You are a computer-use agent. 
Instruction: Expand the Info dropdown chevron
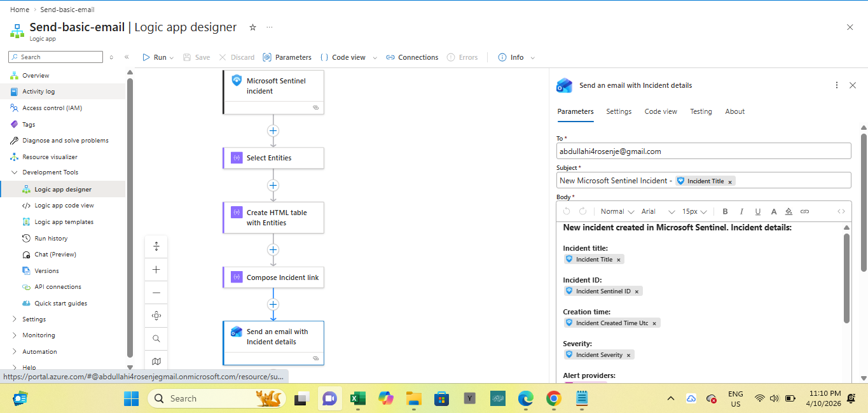(x=533, y=58)
